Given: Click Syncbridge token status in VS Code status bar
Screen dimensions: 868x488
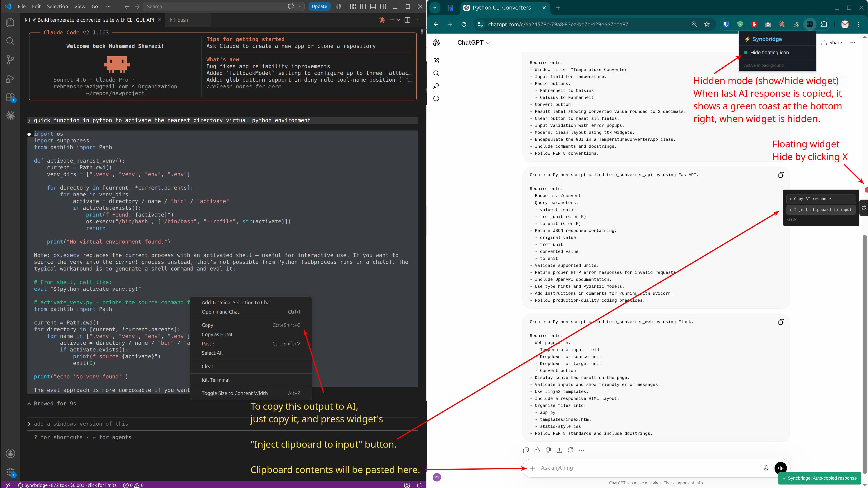Looking at the screenshot, I should (x=67, y=485).
